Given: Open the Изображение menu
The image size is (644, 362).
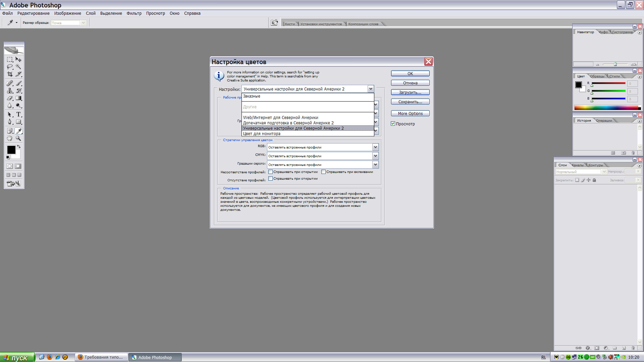Looking at the screenshot, I should click(68, 13).
